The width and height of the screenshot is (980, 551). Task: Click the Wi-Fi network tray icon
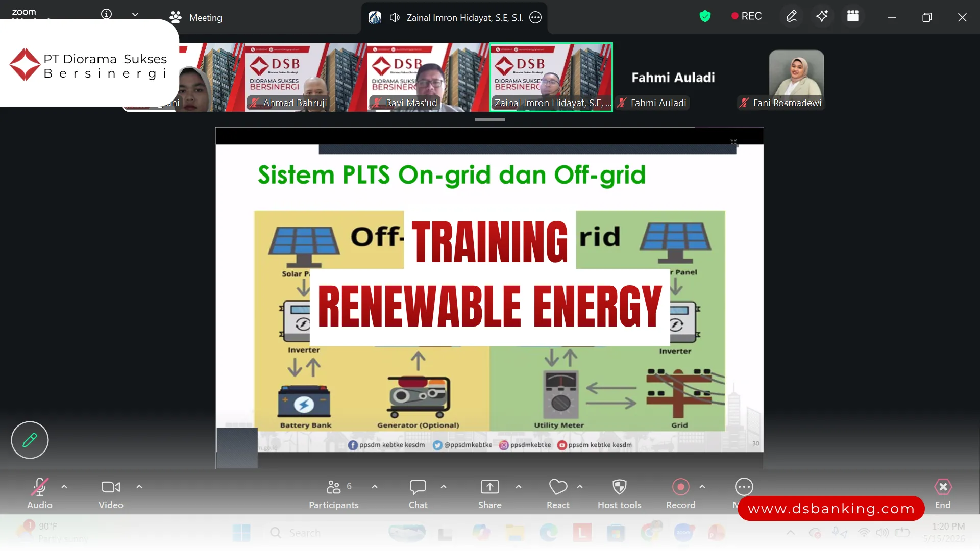click(864, 533)
